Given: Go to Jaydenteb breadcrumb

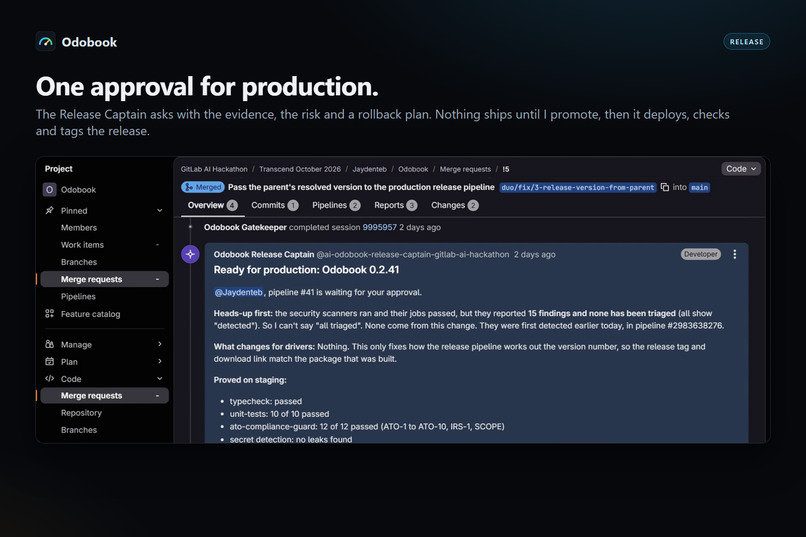Looking at the screenshot, I should [369, 169].
